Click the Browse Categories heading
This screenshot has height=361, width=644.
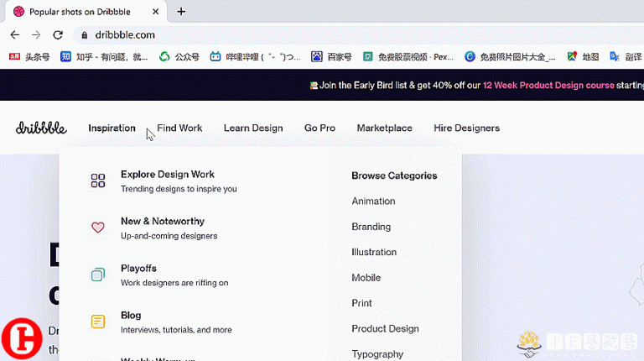point(394,175)
